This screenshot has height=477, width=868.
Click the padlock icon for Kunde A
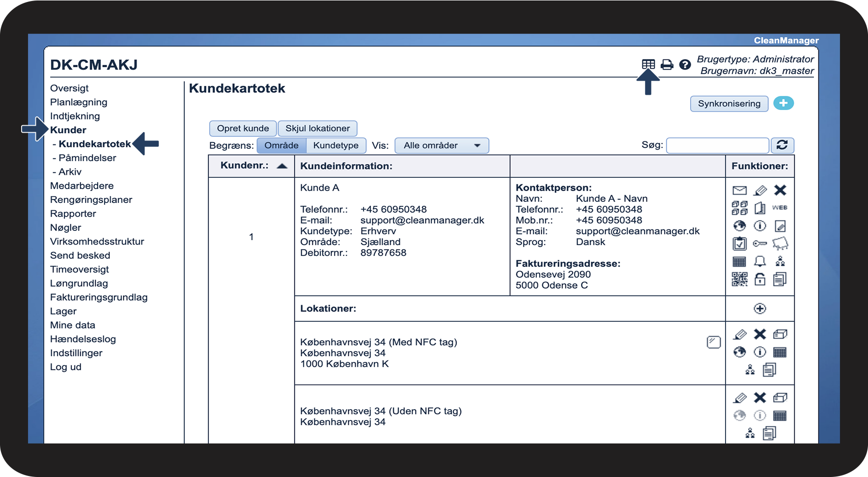pyautogui.click(x=759, y=280)
